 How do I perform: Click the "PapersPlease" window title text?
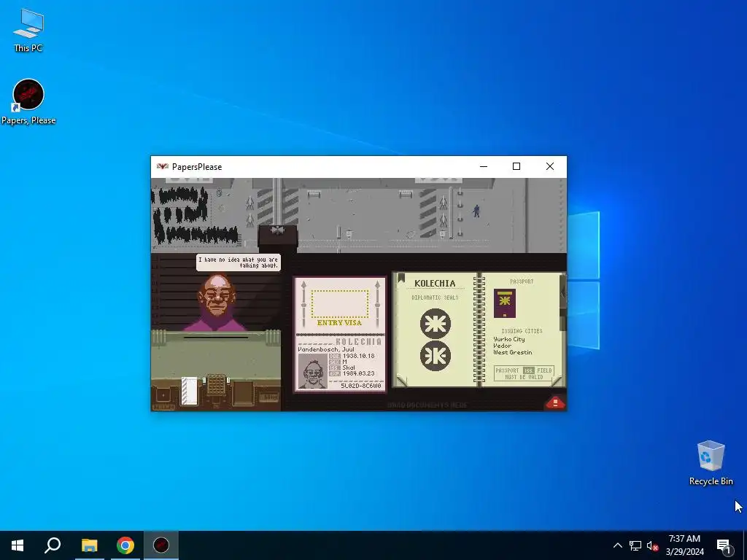[x=197, y=167]
